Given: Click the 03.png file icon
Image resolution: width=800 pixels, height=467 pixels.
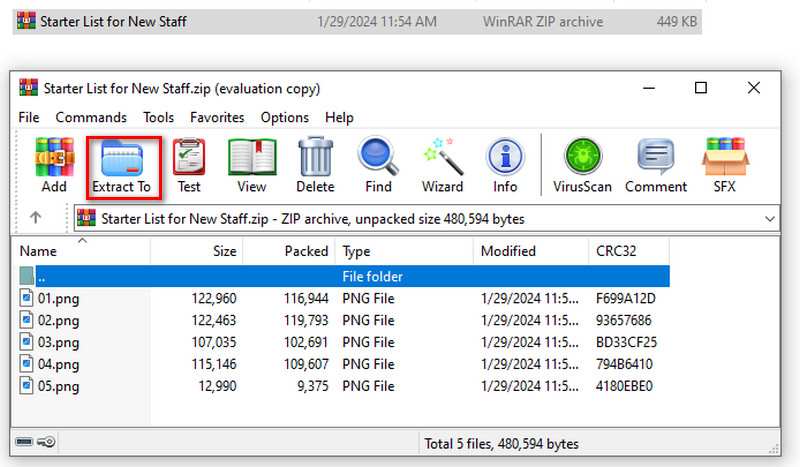Looking at the screenshot, I should tap(26, 341).
